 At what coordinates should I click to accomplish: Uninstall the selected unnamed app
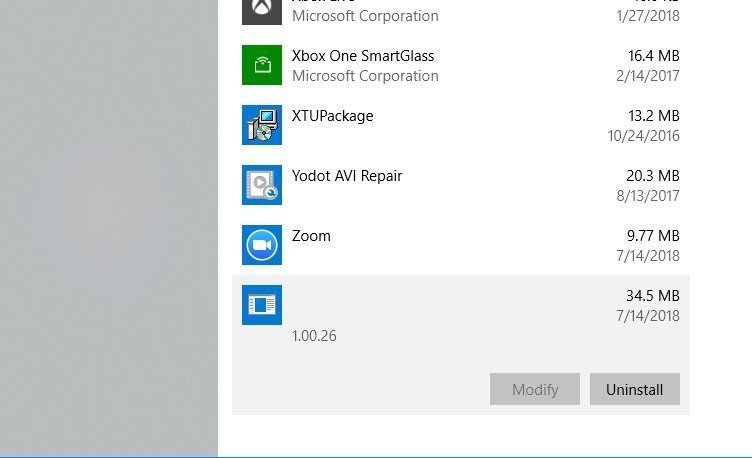634,389
